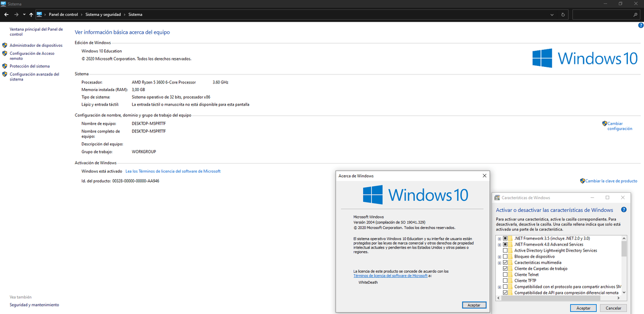Uncheck Compatibilidad de API para compresión diferencial remota

[x=505, y=293]
